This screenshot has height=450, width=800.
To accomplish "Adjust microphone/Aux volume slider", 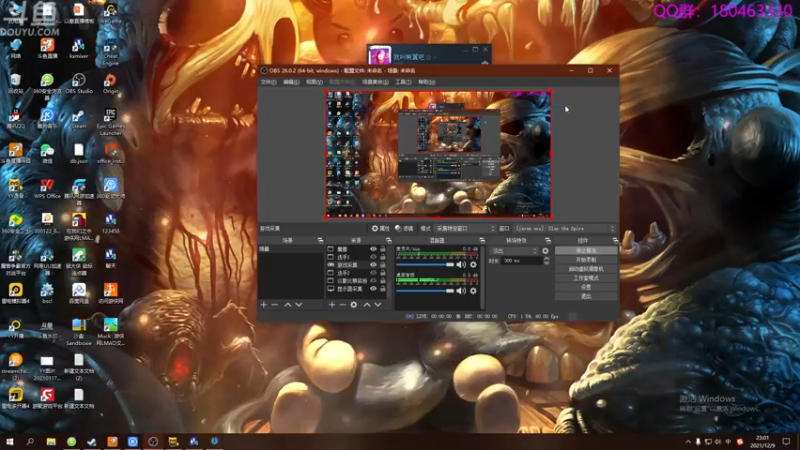I will [425, 264].
